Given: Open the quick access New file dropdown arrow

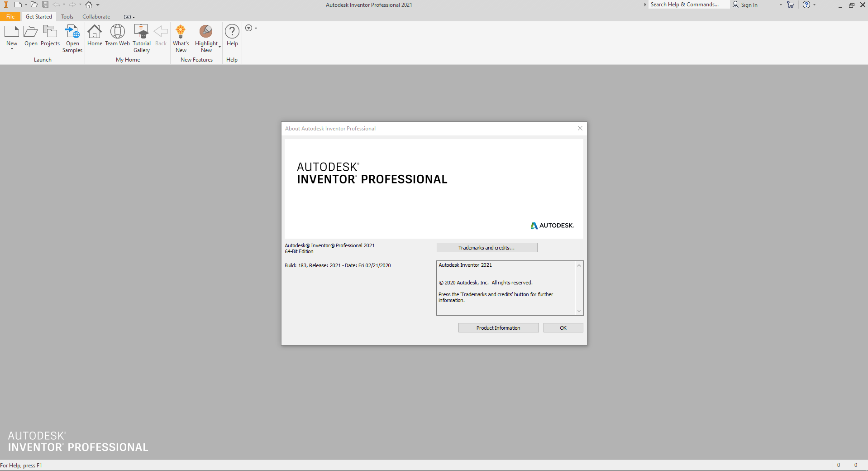Looking at the screenshot, I should [x=26, y=5].
